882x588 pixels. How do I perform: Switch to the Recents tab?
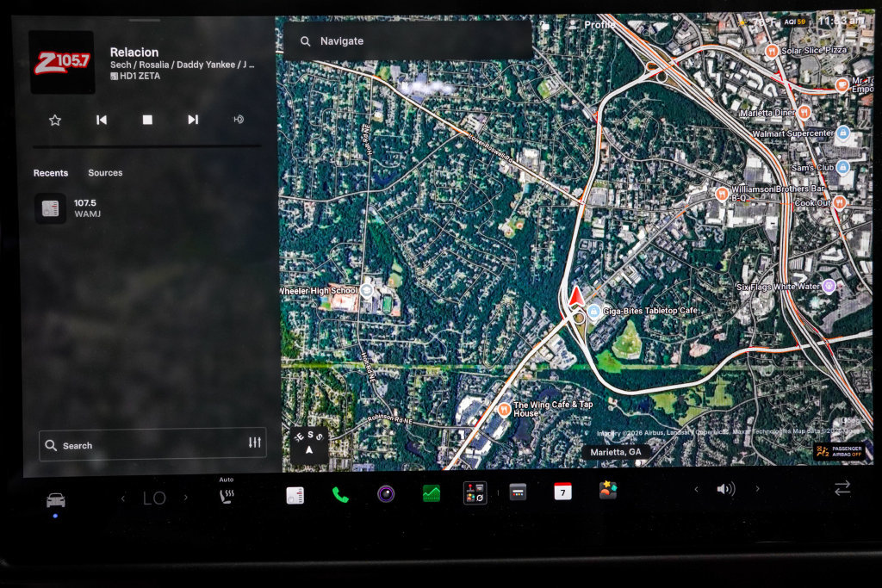coord(51,173)
